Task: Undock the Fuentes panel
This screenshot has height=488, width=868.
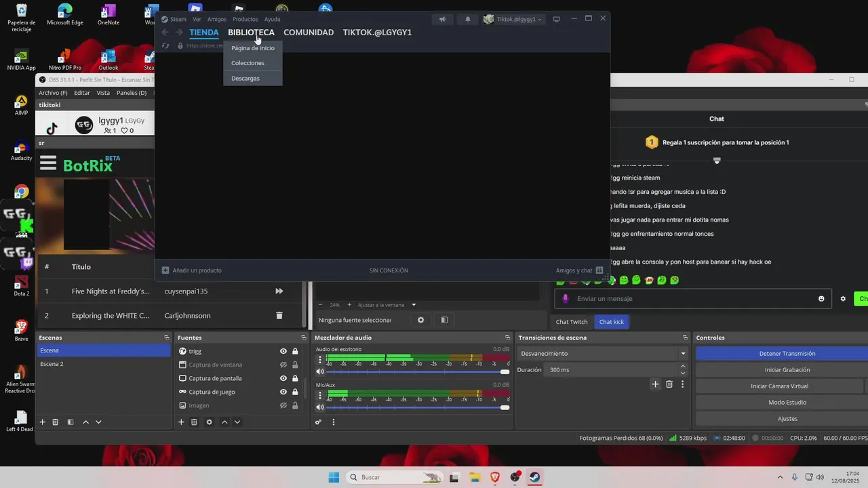Action: point(304,338)
